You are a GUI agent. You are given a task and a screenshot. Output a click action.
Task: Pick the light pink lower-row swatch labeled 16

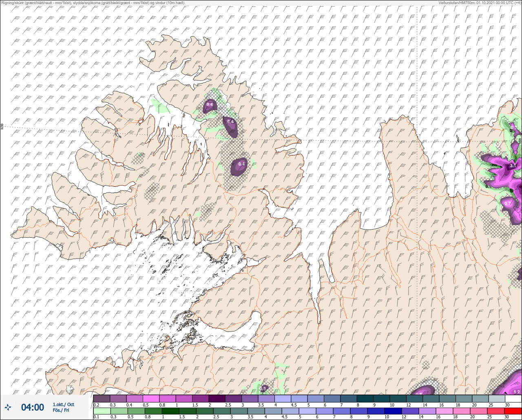[x=444, y=410]
